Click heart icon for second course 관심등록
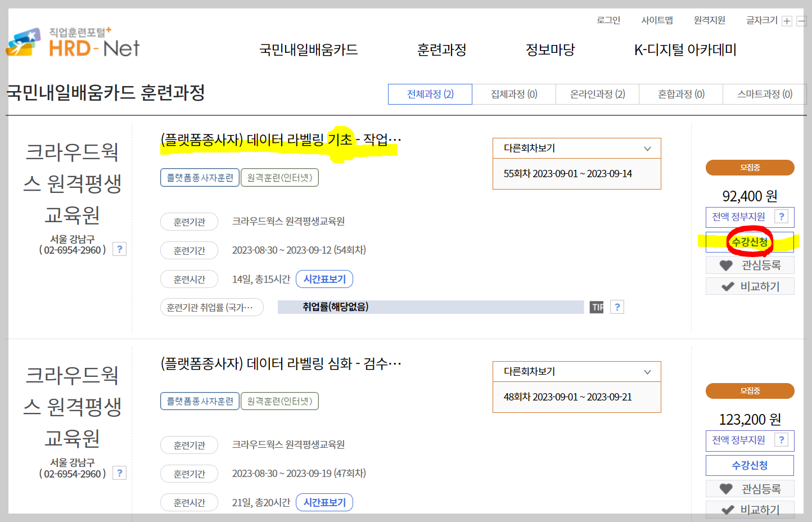The width and height of the screenshot is (812, 522). pyautogui.click(x=726, y=488)
